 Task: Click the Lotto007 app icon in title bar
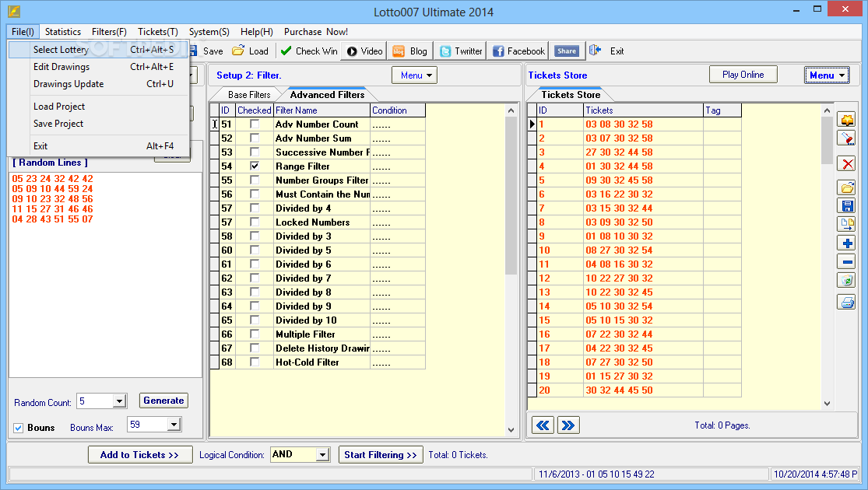(14, 11)
